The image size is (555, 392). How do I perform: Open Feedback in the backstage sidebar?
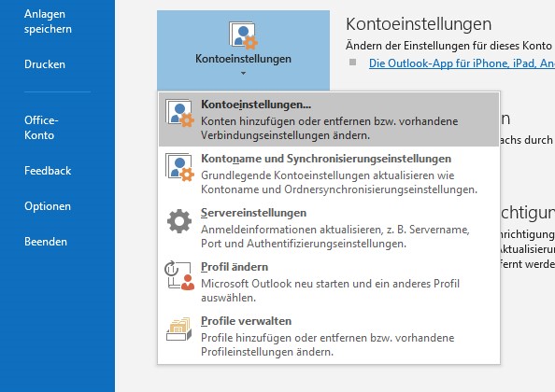(x=48, y=171)
